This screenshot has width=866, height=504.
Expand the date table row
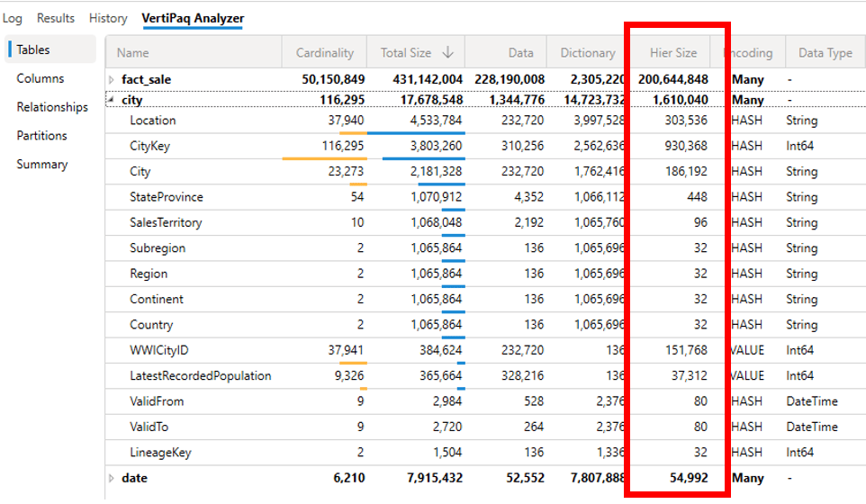[112, 478]
